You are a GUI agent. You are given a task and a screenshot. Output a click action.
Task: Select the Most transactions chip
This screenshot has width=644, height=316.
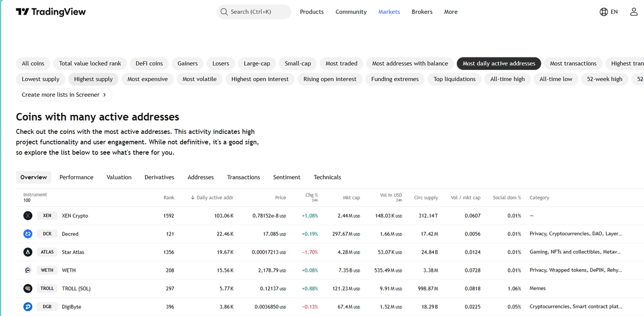pyautogui.click(x=573, y=63)
